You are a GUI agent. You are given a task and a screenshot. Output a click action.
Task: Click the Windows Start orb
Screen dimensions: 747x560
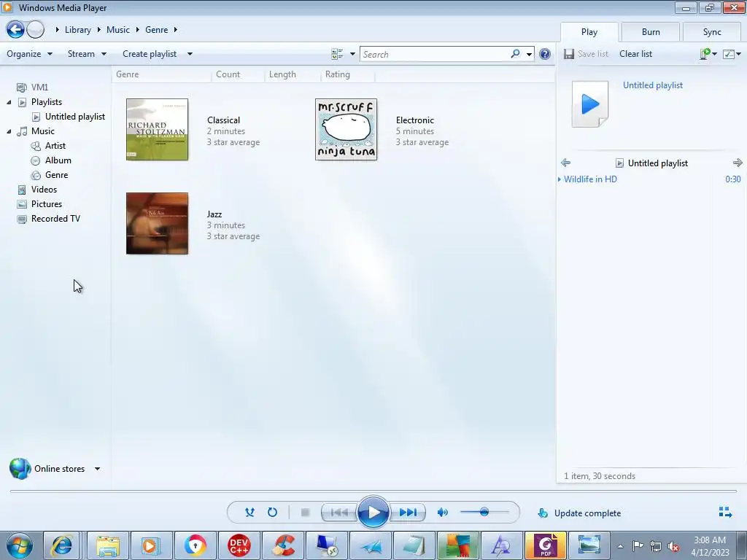(x=19, y=545)
